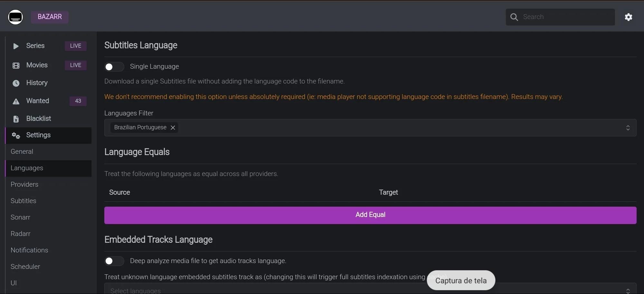Click the Wanted warning triangle icon
Image resolution: width=644 pixels, height=294 pixels.
[x=16, y=101]
